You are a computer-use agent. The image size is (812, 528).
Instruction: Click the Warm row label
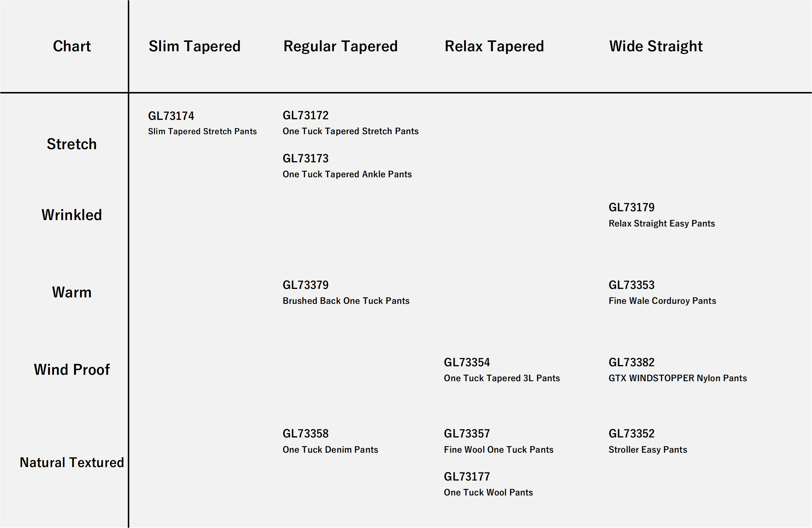72,292
